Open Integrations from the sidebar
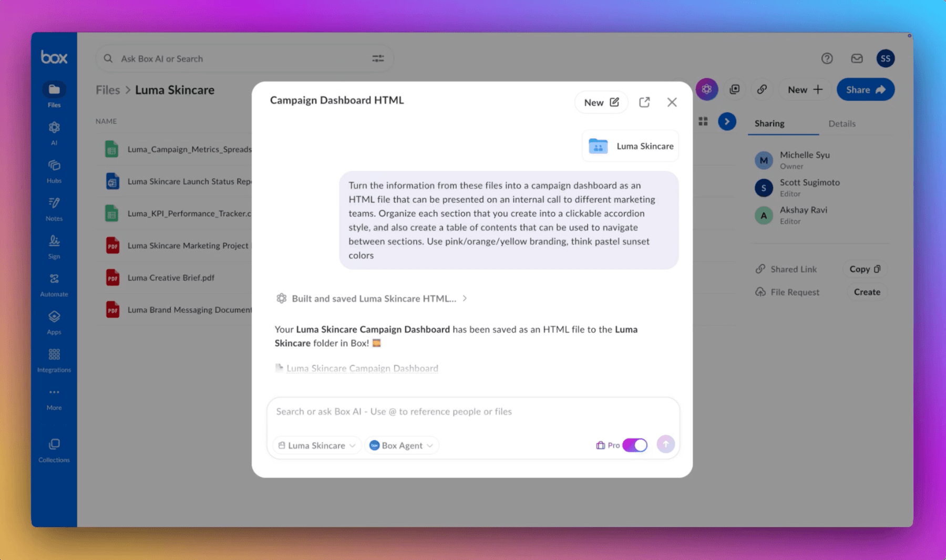Screen dimensions: 946x560 tap(54, 360)
